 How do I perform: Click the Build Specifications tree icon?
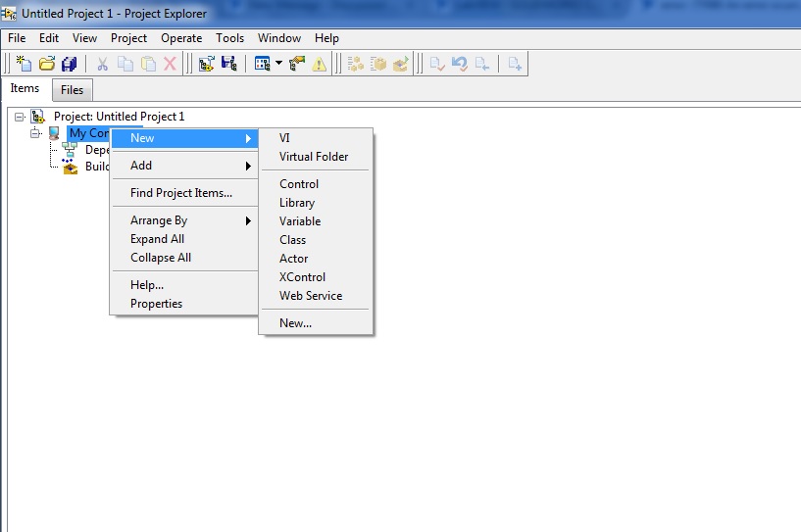[x=70, y=167]
